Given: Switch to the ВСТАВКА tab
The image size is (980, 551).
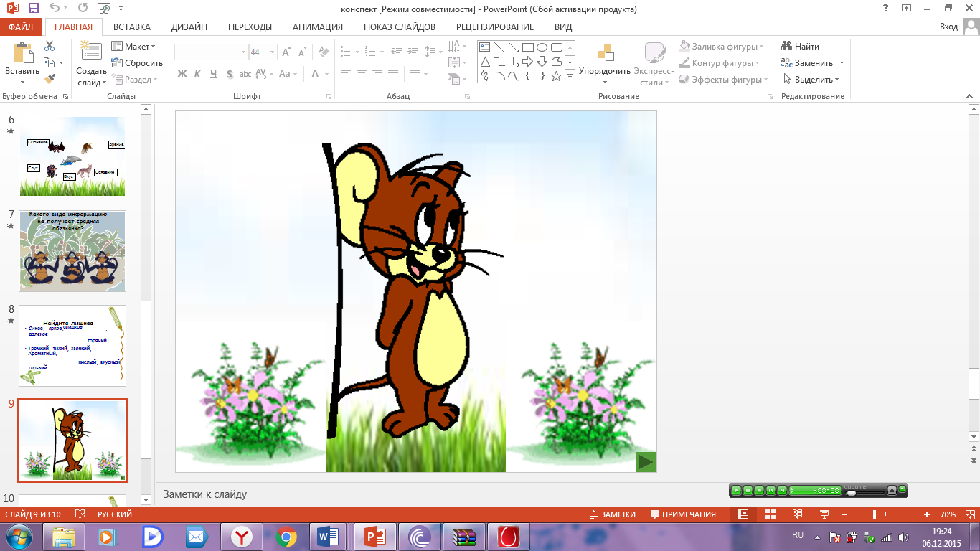Looking at the screenshot, I should click(x=132, y=27).
